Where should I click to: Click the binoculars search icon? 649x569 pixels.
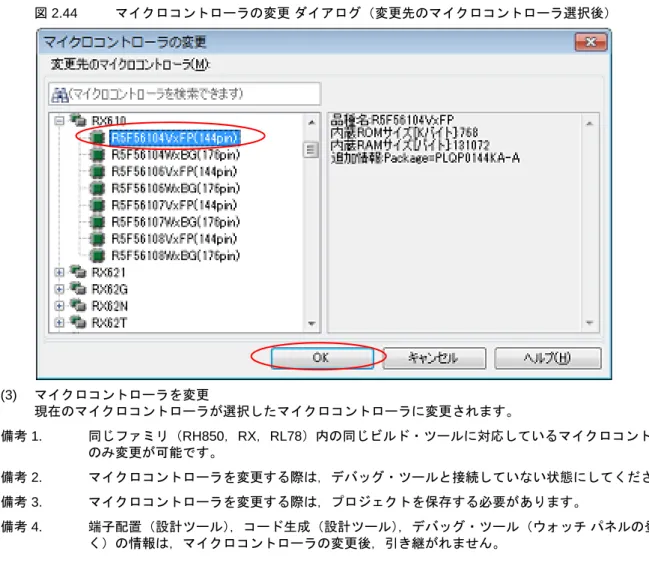click(x=59, y=95)
